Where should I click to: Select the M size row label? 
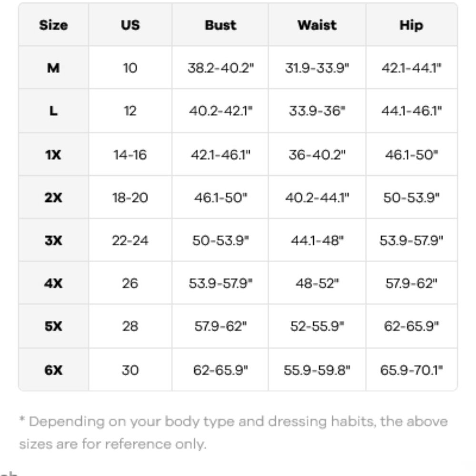tap(53, 68)
